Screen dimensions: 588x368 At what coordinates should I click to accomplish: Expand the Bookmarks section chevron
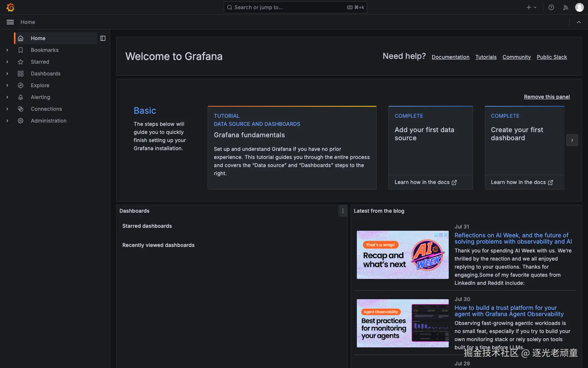pos(7,50)
